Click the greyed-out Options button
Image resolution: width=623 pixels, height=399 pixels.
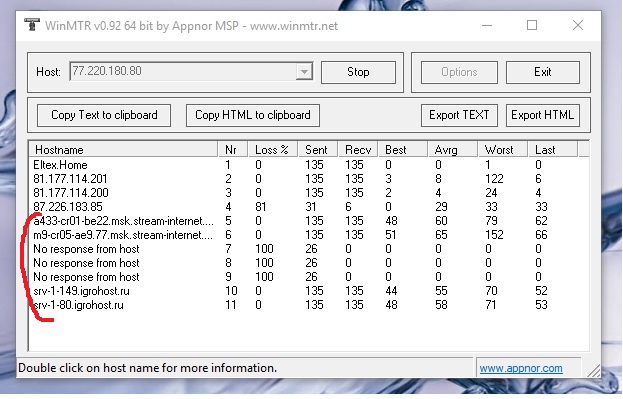coord(459,72)
